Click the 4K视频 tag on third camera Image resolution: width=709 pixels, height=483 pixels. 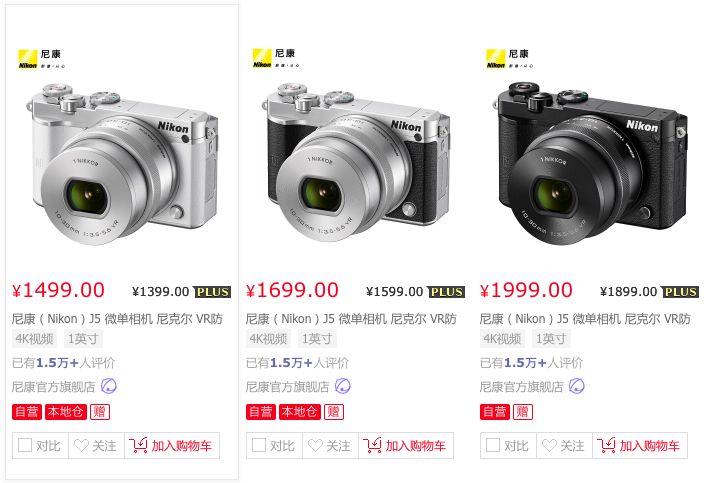point(502,338)
